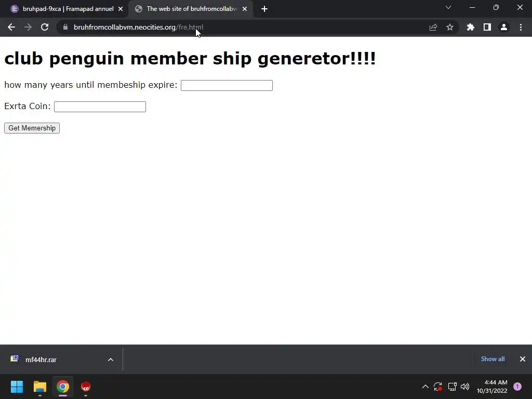
Task: Open the Windows Start menu
Action: [x=17, y=387]
